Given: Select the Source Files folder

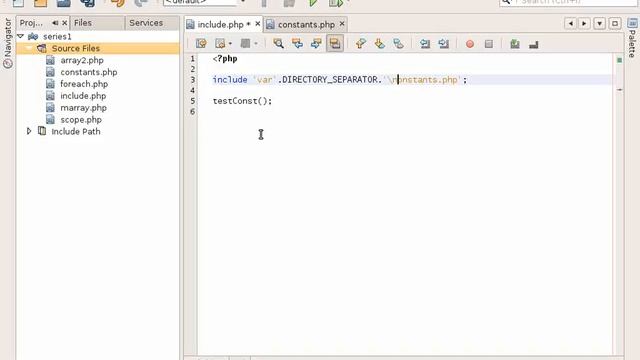Looking at the screenshot, I should pyautogui.click(x=76, y=48).
